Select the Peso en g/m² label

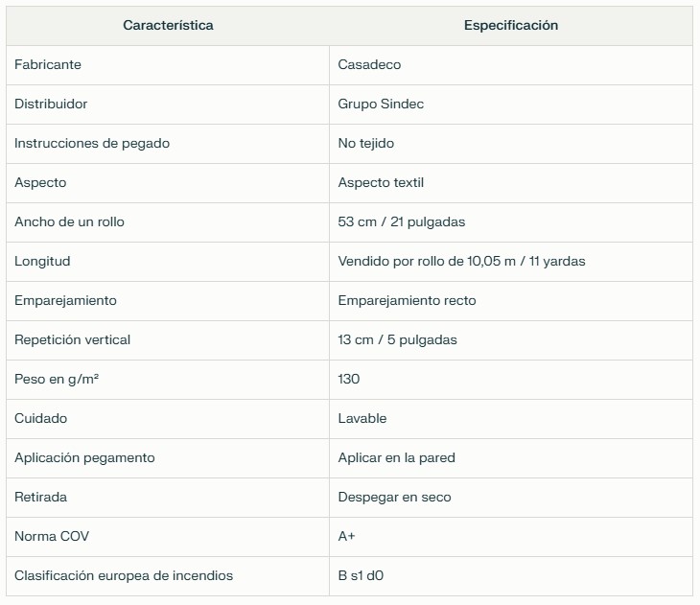(57, 379)
